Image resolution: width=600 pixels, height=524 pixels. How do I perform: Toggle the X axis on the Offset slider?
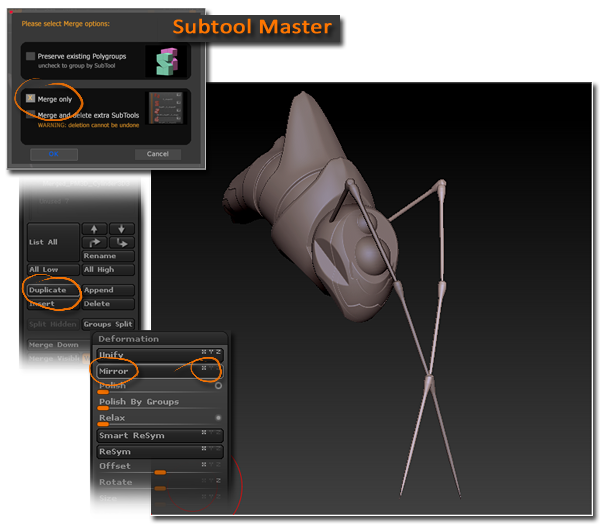204,465
